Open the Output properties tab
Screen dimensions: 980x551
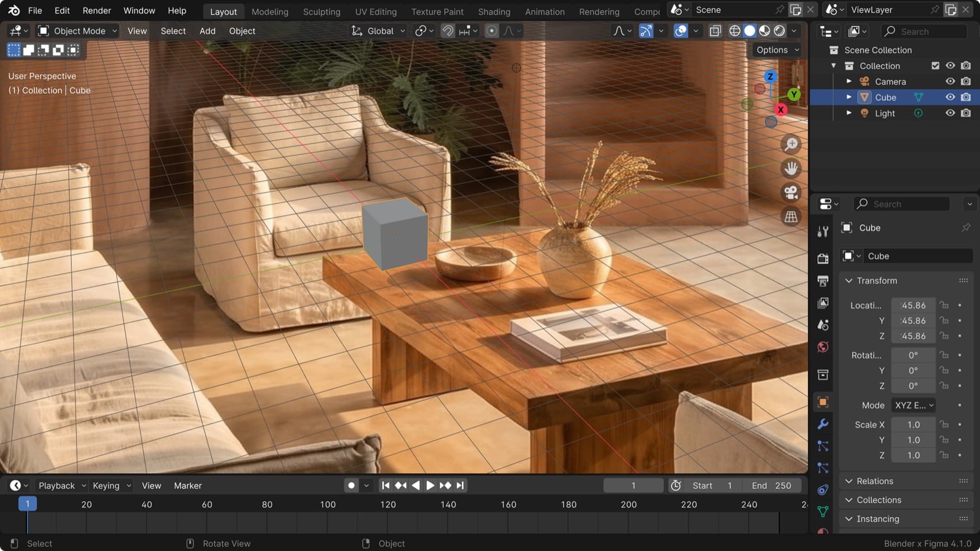[823, 280]
